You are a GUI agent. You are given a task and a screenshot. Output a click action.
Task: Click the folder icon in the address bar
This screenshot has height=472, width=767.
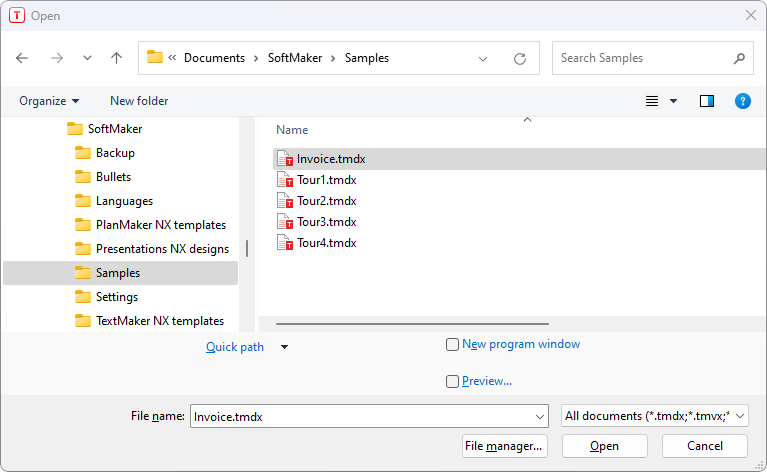pos(155,57)
